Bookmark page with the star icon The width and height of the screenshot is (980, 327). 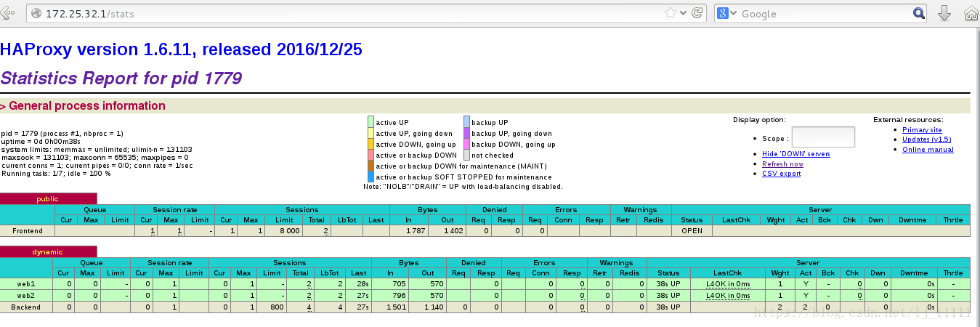point(671,13)
